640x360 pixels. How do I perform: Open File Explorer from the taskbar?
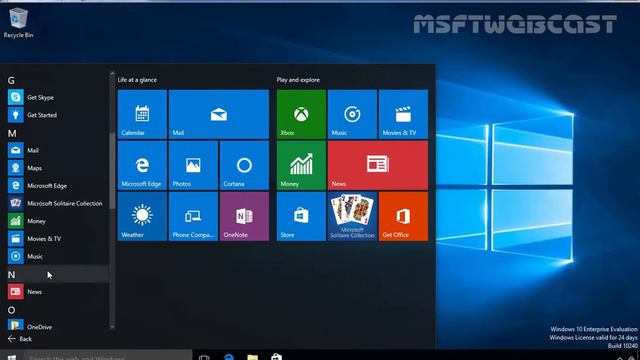[x=253, y=356]
